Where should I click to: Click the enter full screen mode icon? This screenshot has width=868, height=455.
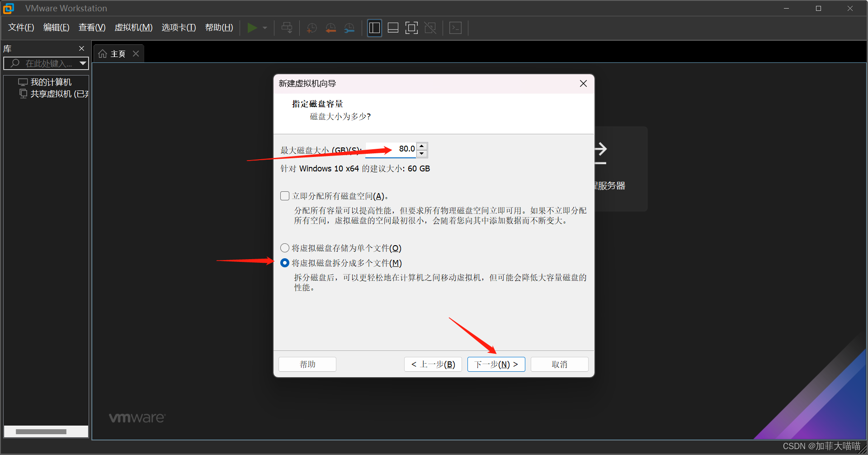tap(411, 28)
